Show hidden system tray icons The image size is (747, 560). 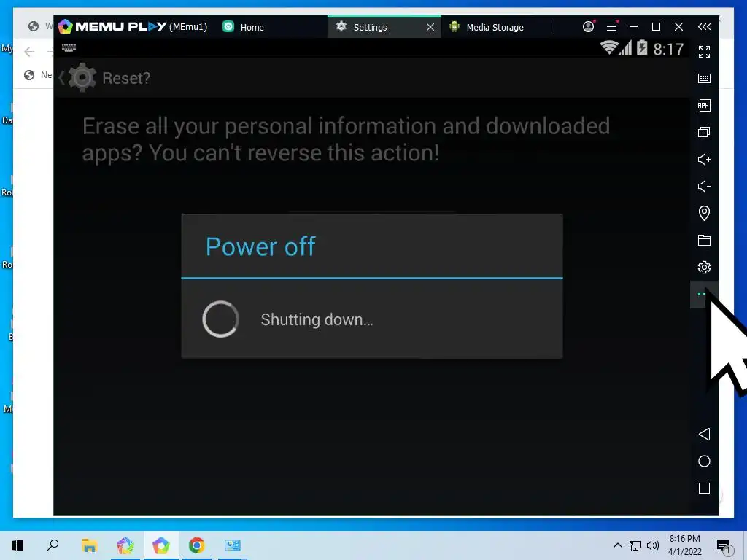617,545
